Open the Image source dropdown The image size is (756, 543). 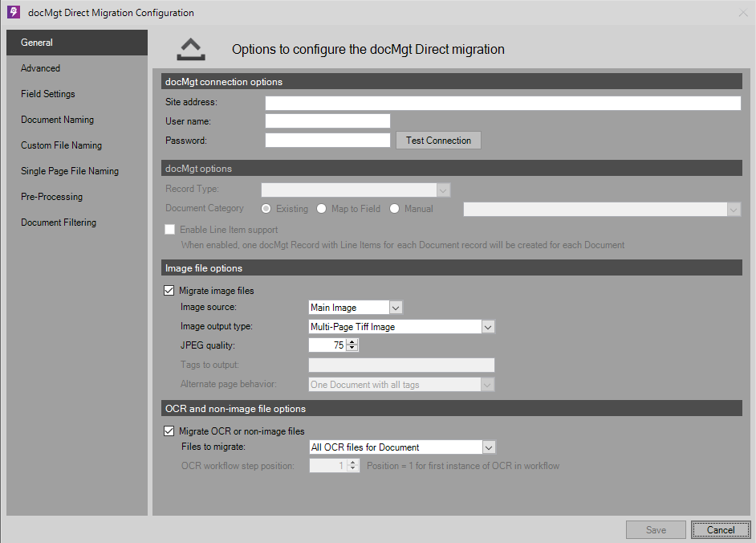pos(396,308)
